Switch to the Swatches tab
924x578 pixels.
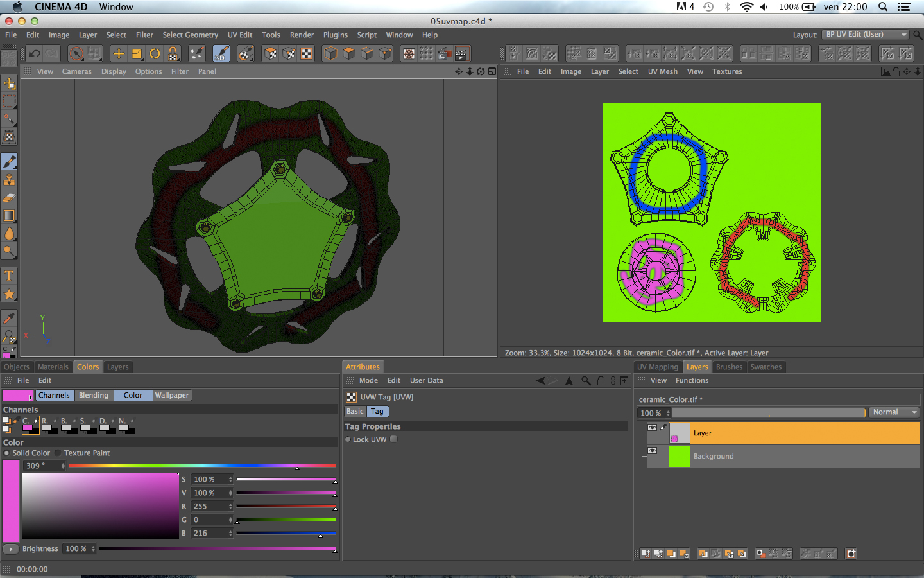(x=766, y=367)
